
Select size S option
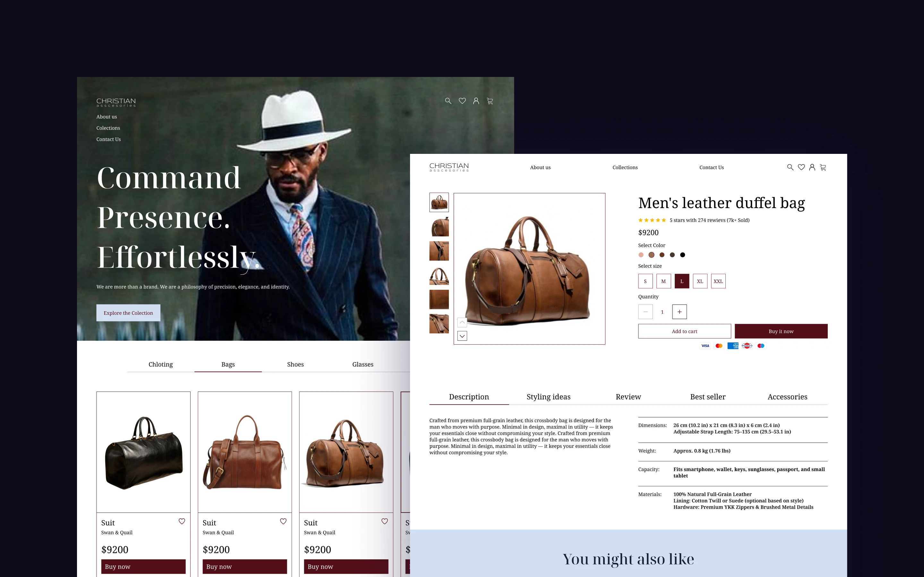(645, 281)
